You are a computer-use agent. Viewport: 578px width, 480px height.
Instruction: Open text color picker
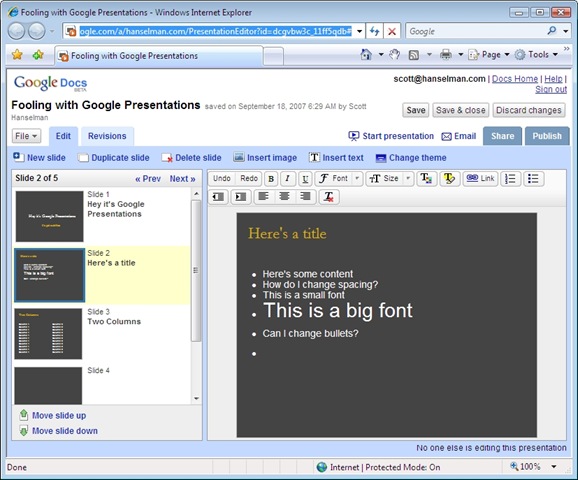pyautogui.click(x=426, y=179)
